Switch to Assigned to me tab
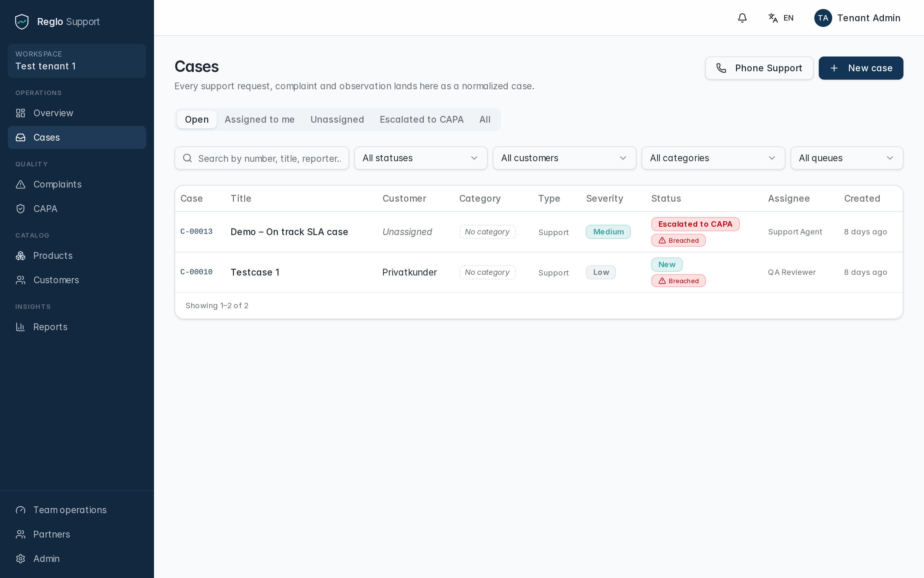This screenshot has height=578, width=924. pos(260,120)
